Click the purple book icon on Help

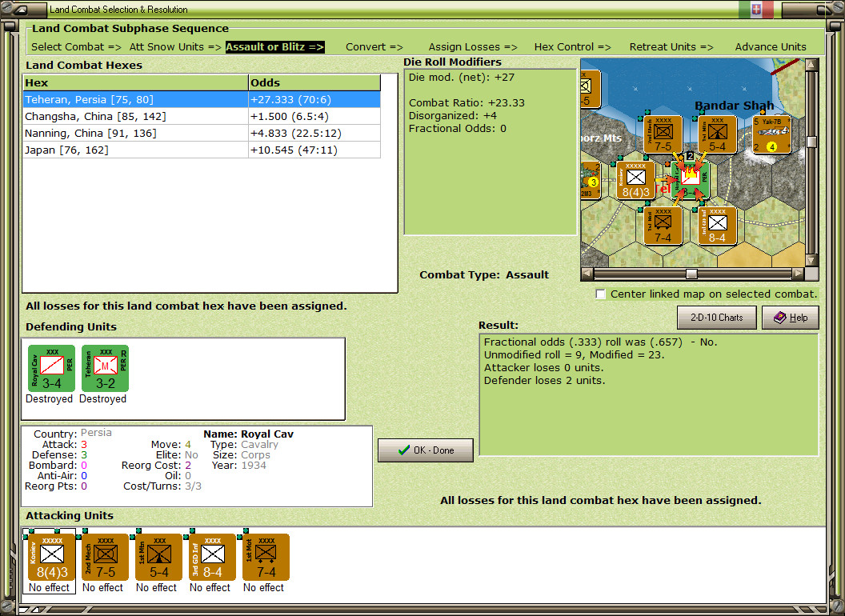coord(780,318)
